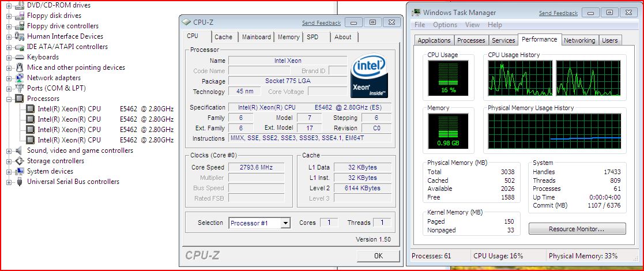Image resolution: width=644 pixels, height=271 pixels.
Task: Switch to the Cache tab in CPU-Z
Action: coord(224,37)
